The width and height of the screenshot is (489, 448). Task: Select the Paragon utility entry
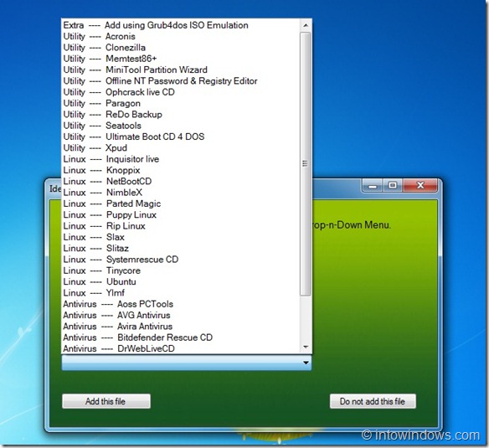point(181,103)
